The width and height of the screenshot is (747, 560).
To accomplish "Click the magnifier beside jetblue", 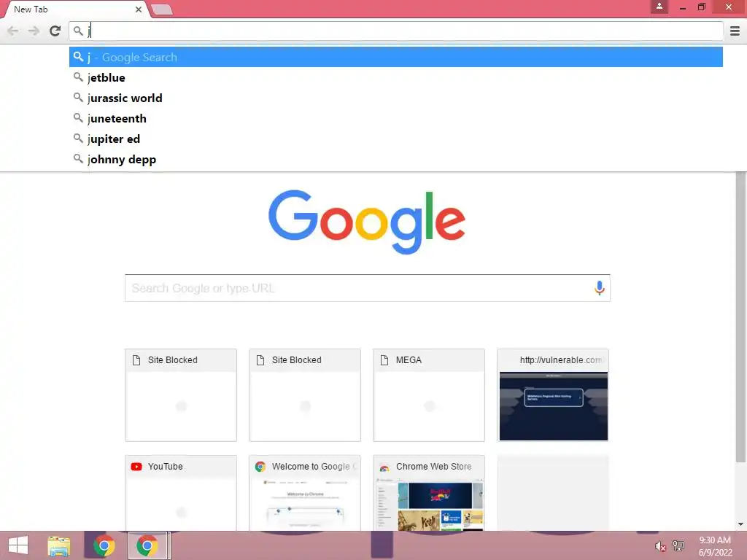I will click(x=78, y=77).
